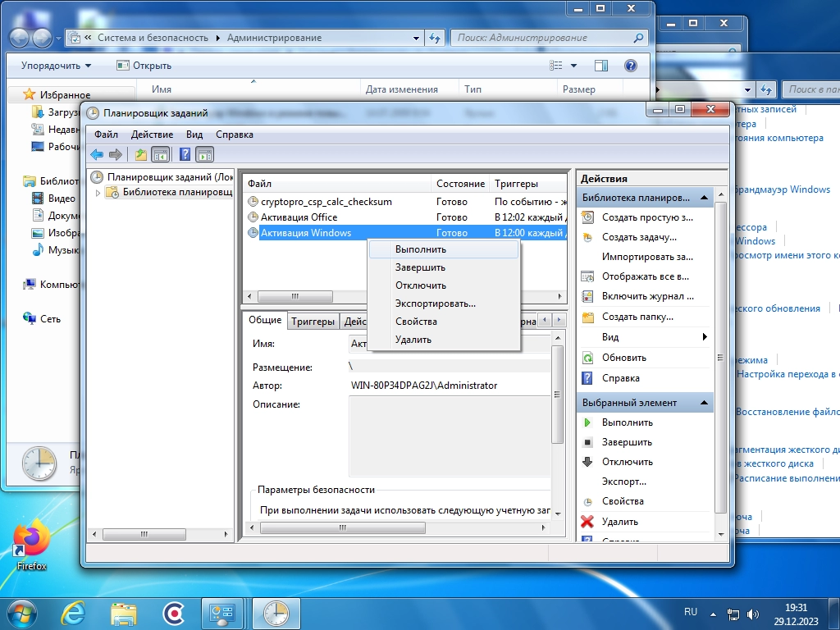840x630 pixels.
Task: Collapse the 'Выбранный элемент' section header
Action: click(703, 403)
